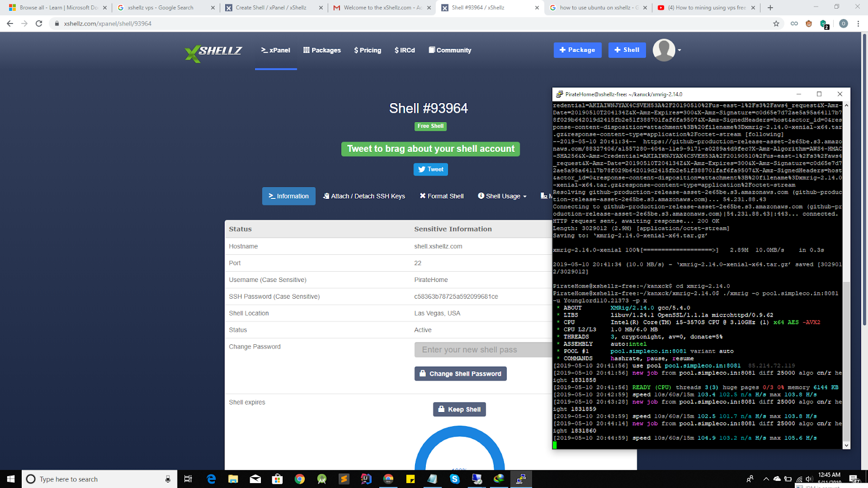Open the Mail app on taskbar
The image size is (868, 488).
[255, 479]
